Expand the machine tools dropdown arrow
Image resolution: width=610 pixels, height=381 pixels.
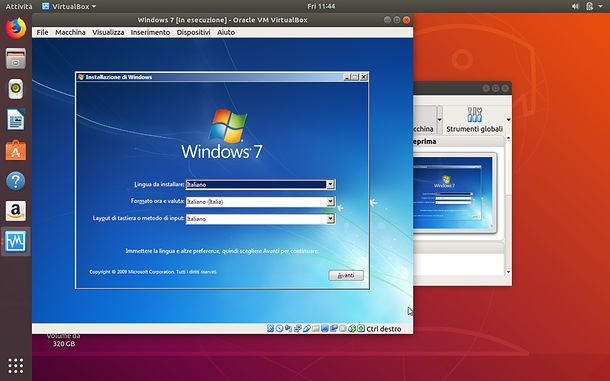(x=440, y=119)
